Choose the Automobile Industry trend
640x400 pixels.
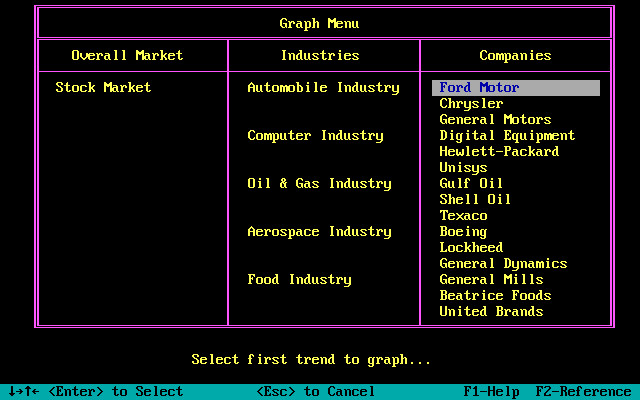(x=323, y=88)
